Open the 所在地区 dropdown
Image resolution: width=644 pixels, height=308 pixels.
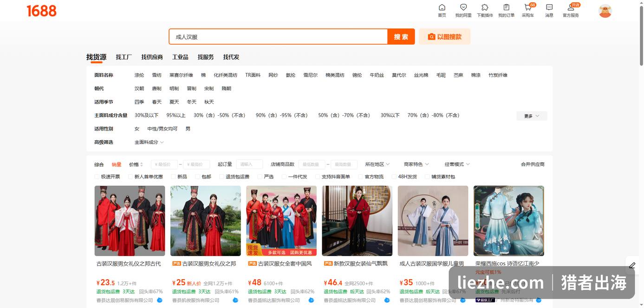377,164
